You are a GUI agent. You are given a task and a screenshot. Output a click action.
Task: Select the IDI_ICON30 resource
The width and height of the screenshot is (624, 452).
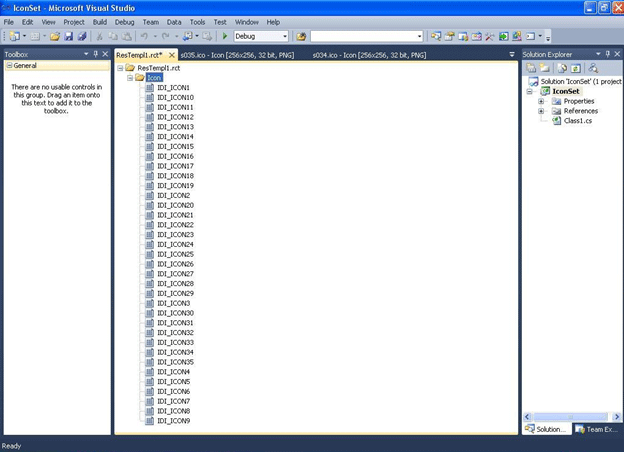[x=176, y=313]
